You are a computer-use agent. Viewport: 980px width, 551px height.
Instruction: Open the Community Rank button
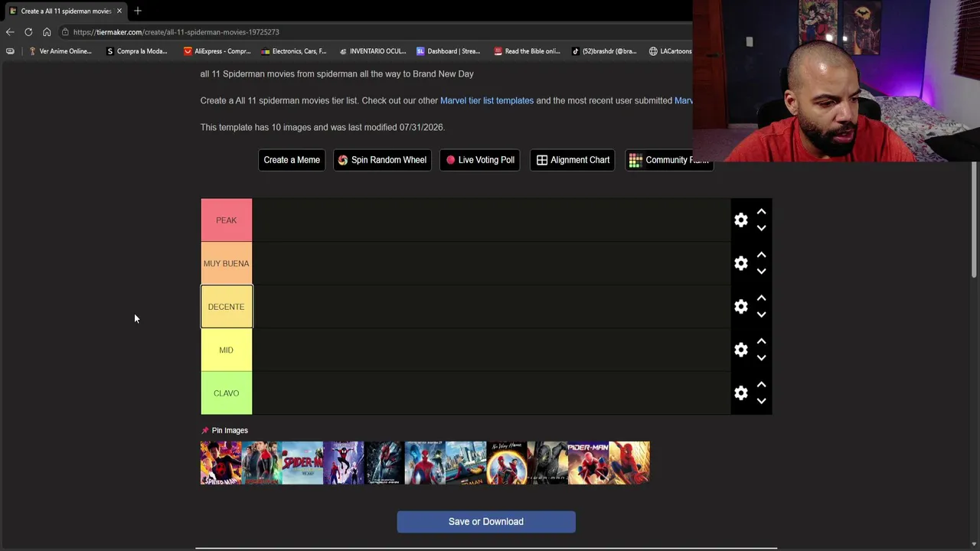(669, 160)
